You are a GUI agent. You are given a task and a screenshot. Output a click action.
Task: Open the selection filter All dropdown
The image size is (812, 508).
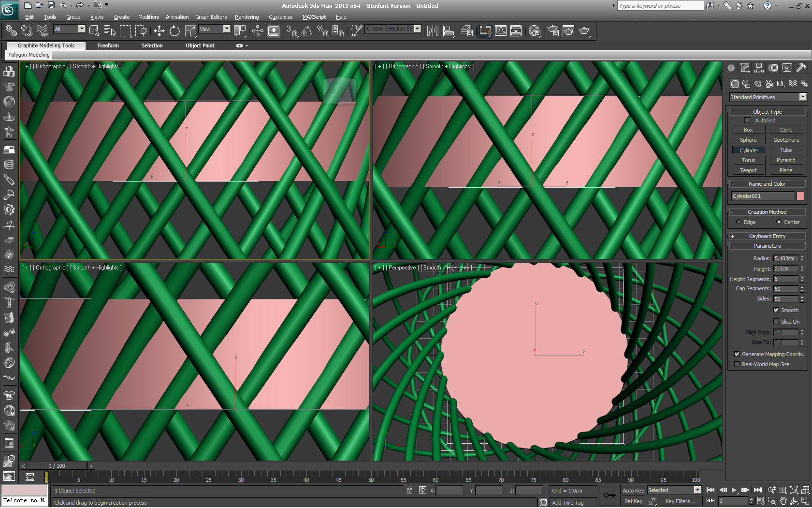pyautogui.click(x=70, y=29)
